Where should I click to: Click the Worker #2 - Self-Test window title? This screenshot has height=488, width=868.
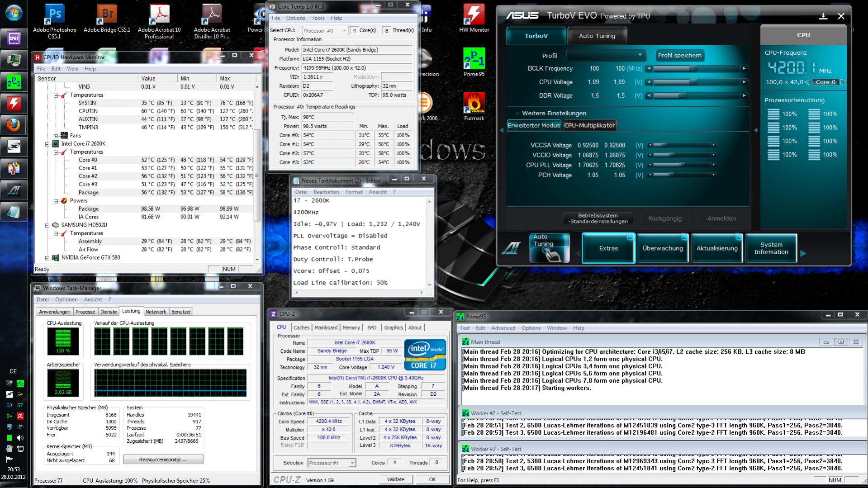point(496,413)
